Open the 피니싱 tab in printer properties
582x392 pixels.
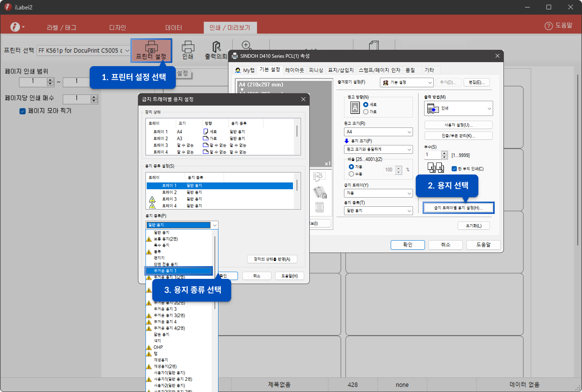click(316, 70)
